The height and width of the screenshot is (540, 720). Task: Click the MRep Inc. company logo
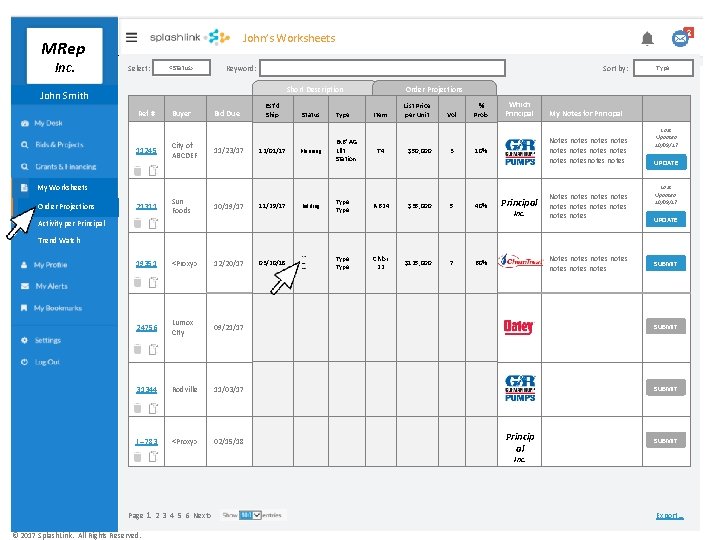point(64,56)
